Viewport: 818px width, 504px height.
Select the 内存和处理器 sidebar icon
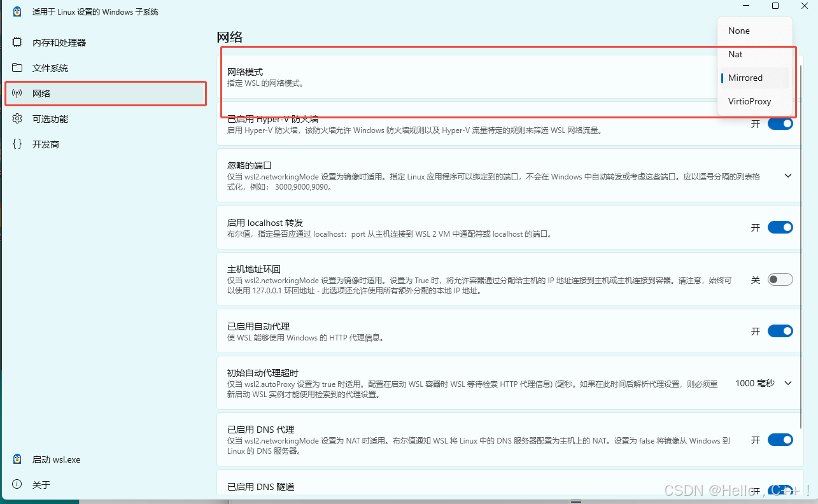point(18,42)
